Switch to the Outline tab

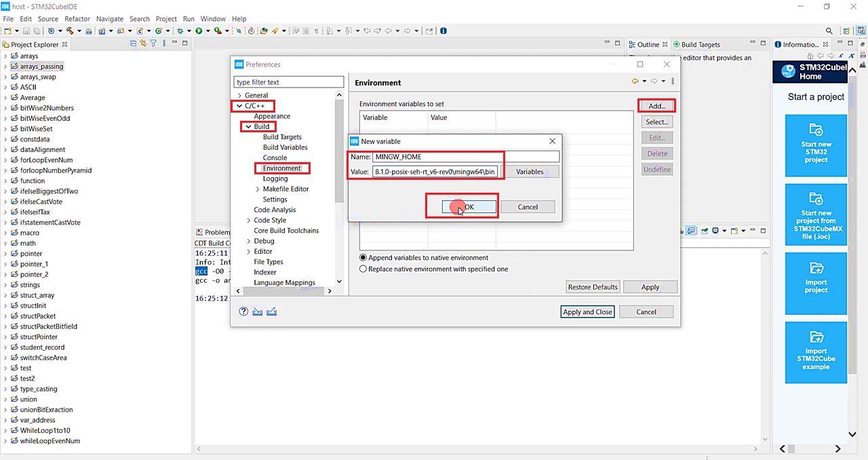pyautogui.click(x=648, y=45)
